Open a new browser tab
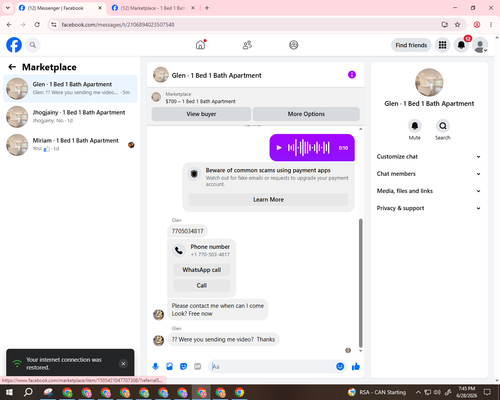 207,8
